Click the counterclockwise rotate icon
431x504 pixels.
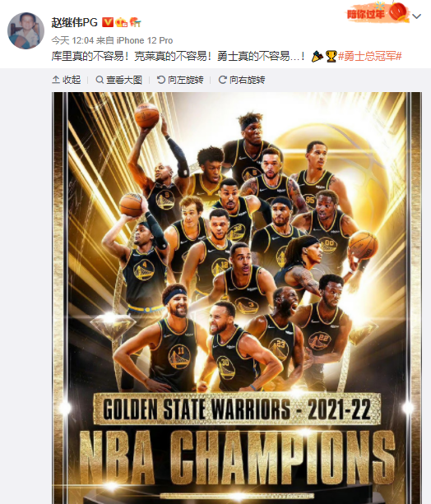pos(161,80)
